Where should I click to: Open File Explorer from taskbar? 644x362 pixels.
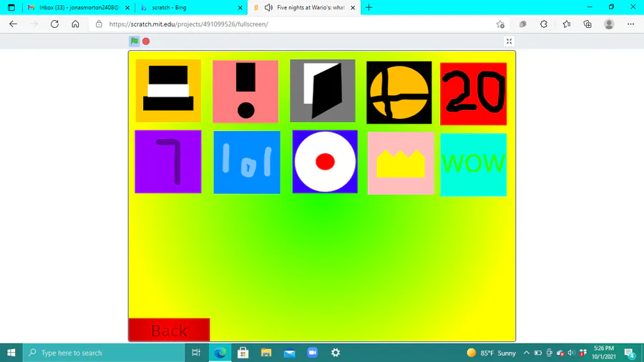coord(266,353)
